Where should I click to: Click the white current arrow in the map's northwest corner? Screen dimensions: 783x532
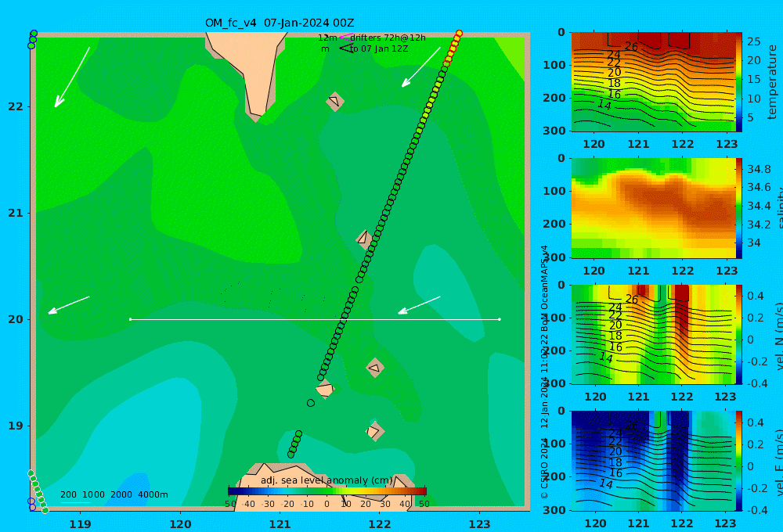pos(72,77)
